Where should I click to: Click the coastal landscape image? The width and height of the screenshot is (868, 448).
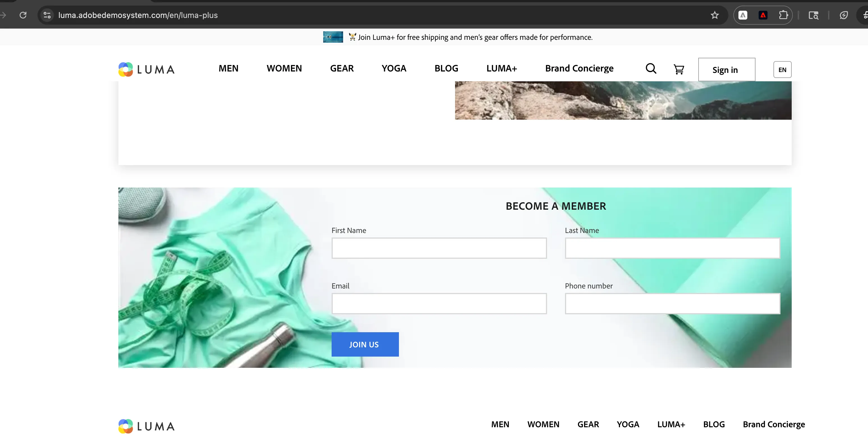click(623, 100)
